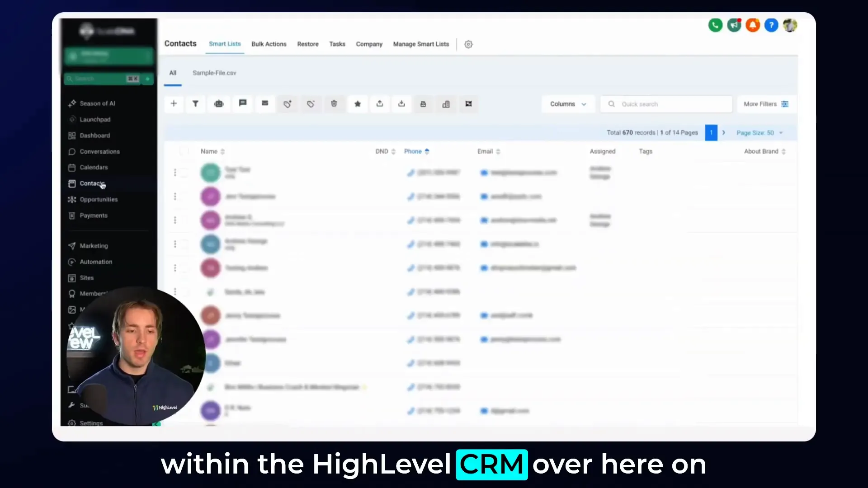Click the Assigned column header
The width and height of the screenshot is (868, 488).
(602, 151)
